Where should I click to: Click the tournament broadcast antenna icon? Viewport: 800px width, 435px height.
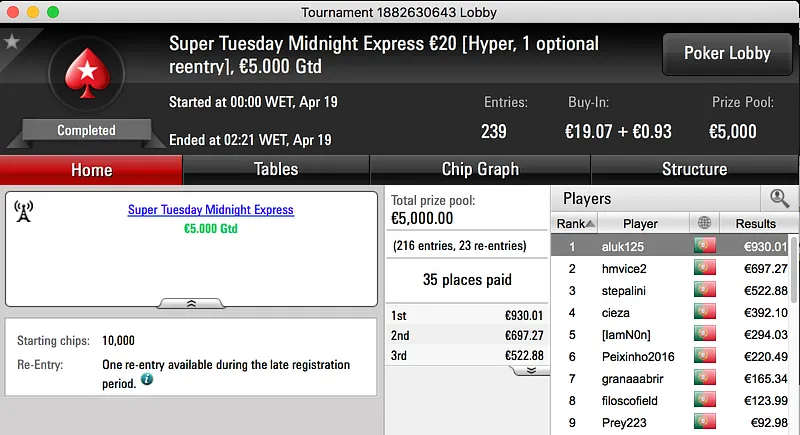coord(24,211)
